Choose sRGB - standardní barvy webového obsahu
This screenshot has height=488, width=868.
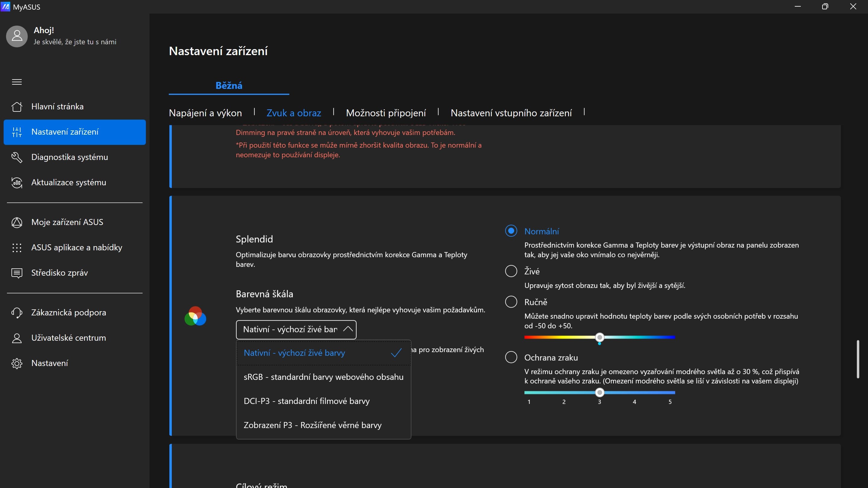pyautogui.click(x=323, y=377)
